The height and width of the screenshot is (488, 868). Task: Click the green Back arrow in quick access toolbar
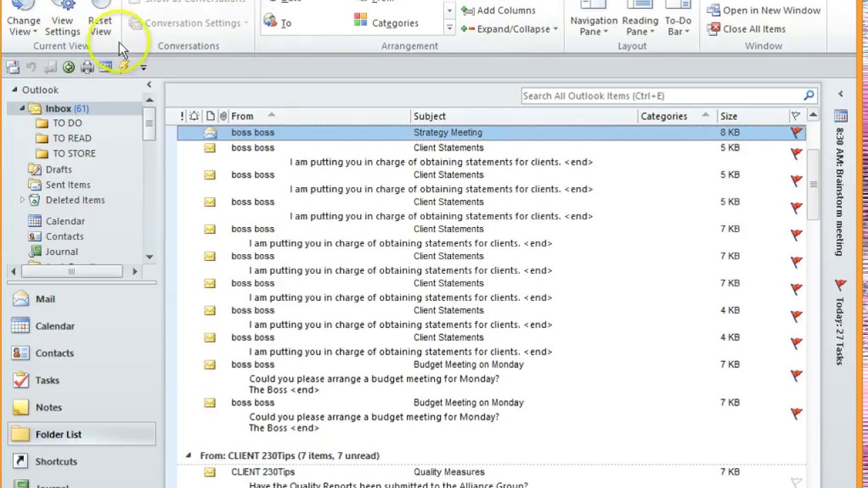(68, 66)
